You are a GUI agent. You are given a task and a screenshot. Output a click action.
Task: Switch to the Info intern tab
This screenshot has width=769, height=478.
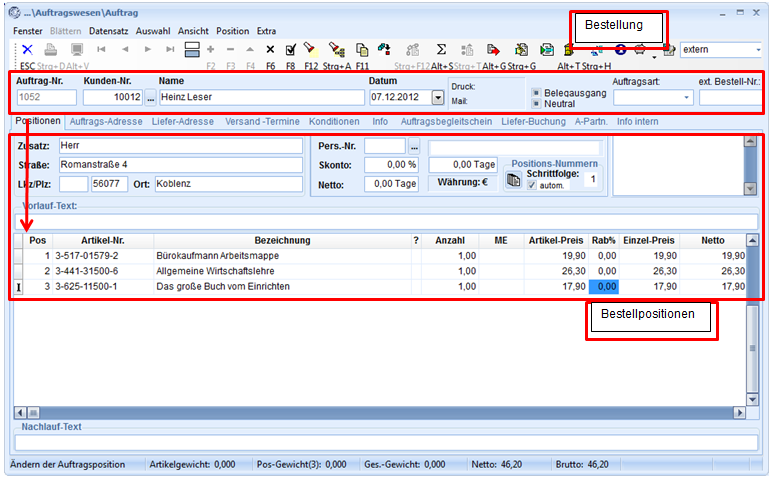(x=638, y=122)
